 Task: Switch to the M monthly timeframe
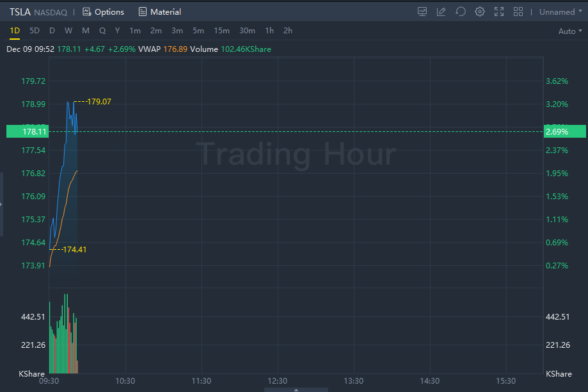[86, 31]
